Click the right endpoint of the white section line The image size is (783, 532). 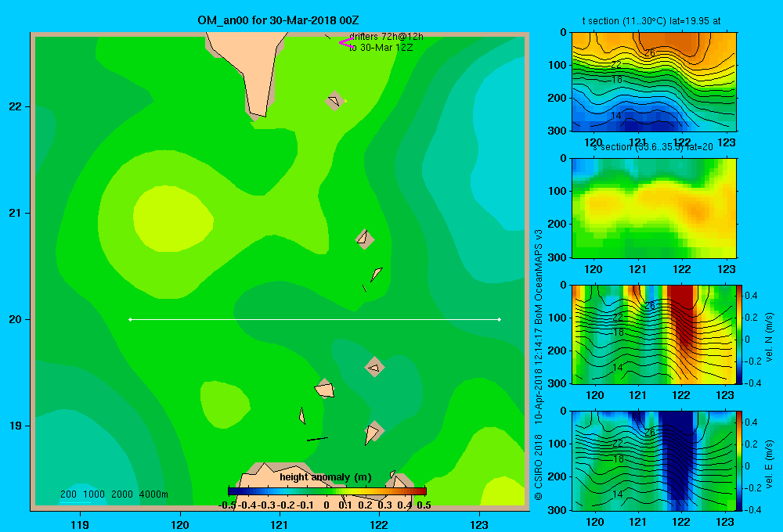[x=500, y=319]
